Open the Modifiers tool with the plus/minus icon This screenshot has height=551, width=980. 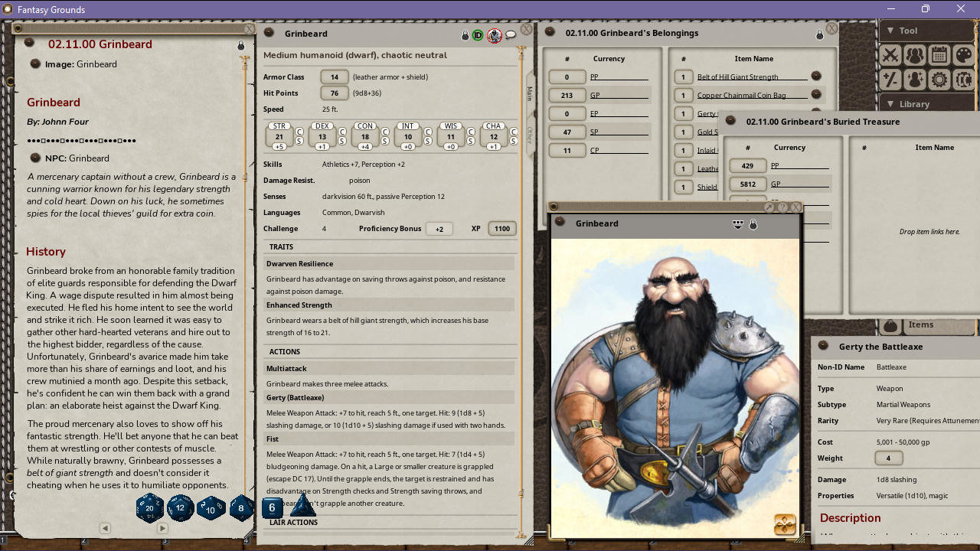890,79
